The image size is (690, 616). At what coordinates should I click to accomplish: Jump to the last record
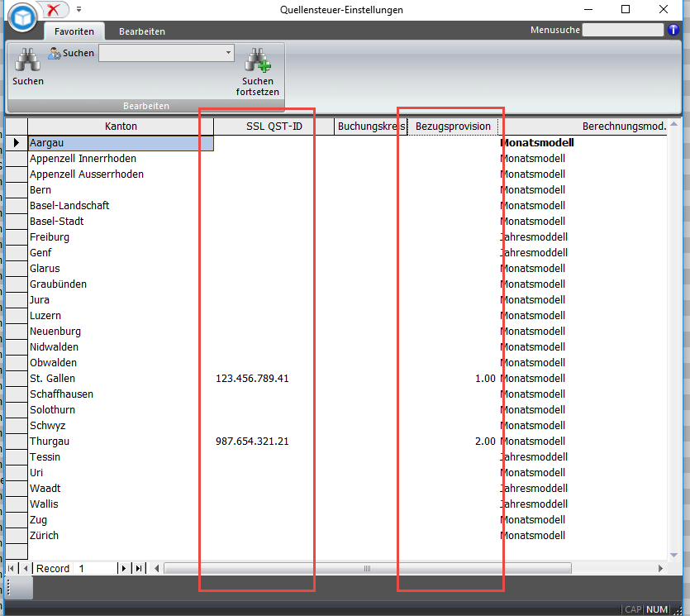click(138, 568)
